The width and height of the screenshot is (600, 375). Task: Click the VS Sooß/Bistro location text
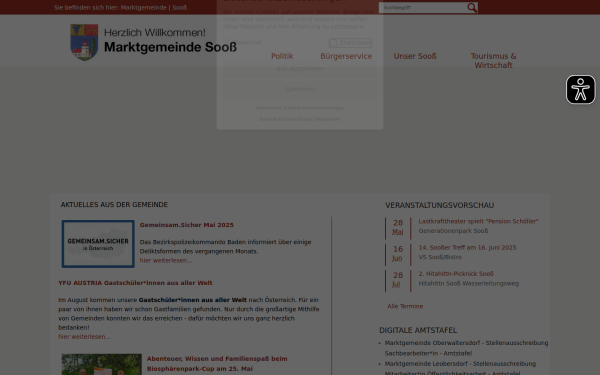click(x=440, y=258)
